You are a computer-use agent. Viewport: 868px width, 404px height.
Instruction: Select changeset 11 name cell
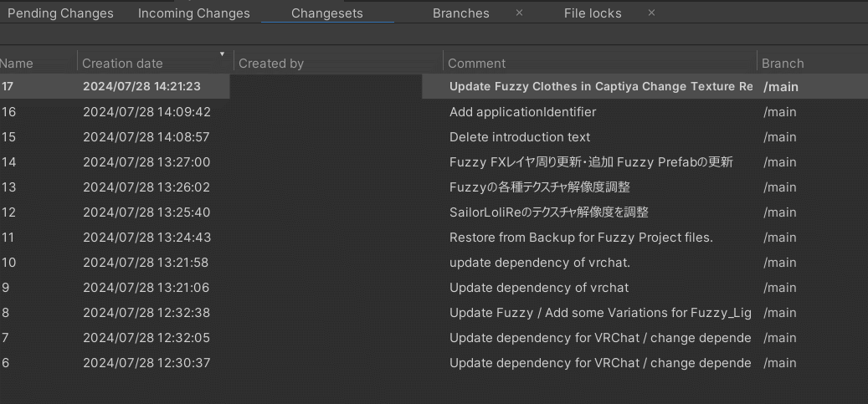(8, 238)
